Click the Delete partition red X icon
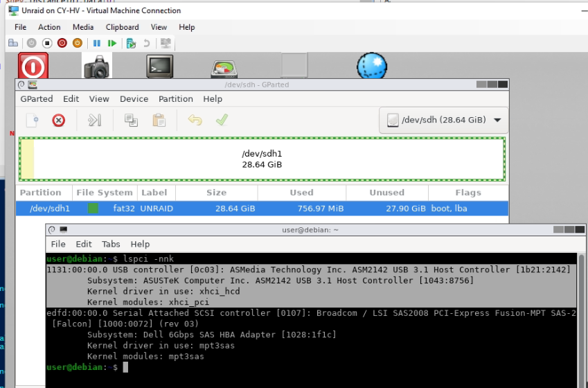 click(58, 121)
